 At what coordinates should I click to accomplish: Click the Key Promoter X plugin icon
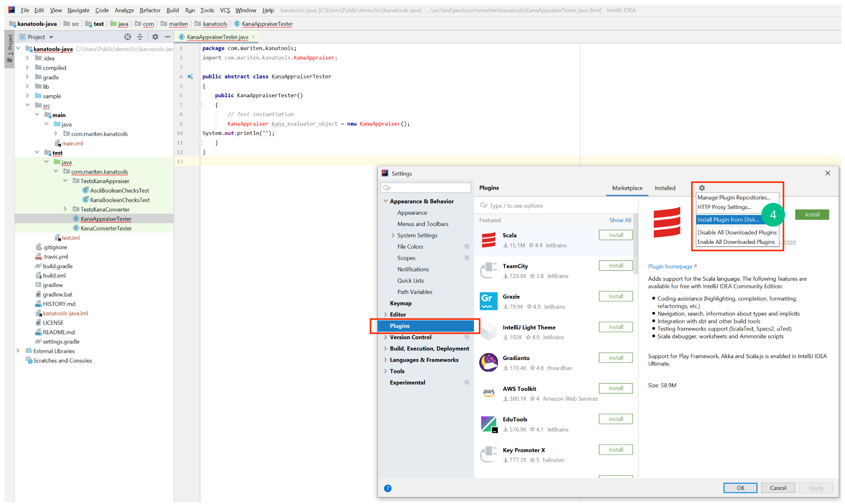489,454
